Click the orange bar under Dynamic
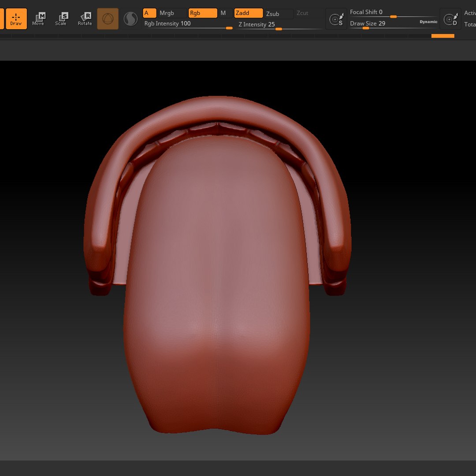The height and width of the screenshot is (476, 476). pos(443,36)
